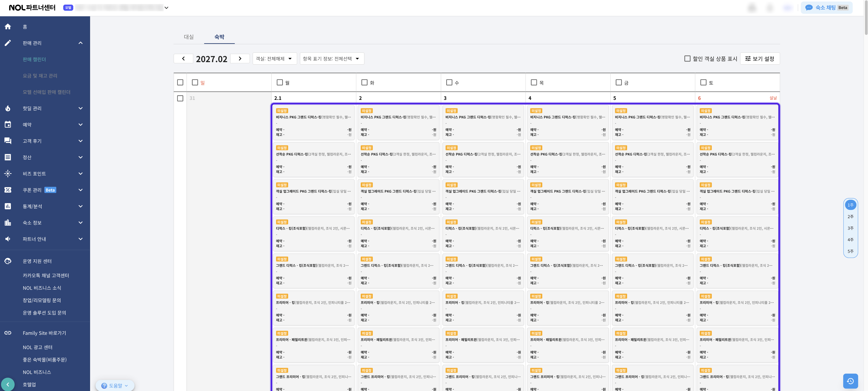Expand the 핫딜 관리 menu chevron
The image size is (868, 391).
click(81, 108)
